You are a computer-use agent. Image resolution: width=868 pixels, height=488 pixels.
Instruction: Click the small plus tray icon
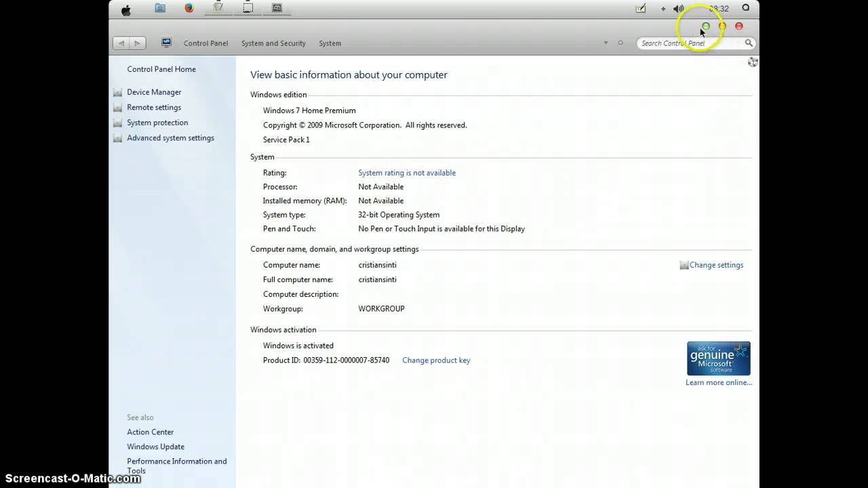663,9
